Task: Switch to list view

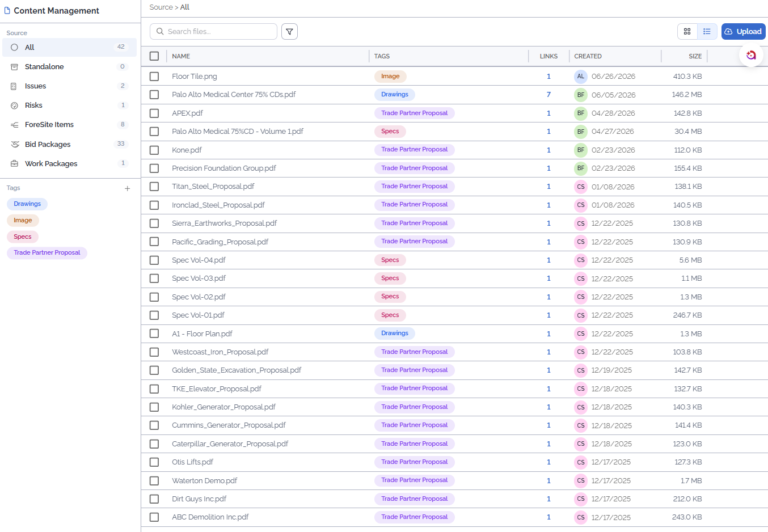Action: pyautogui.click(x=707, y=32)
